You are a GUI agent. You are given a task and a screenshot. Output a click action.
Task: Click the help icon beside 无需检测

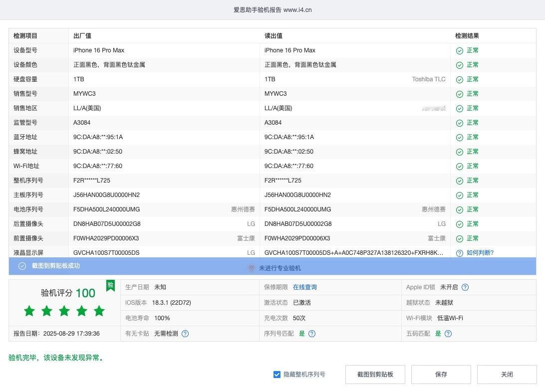click(x=185, y=334)
